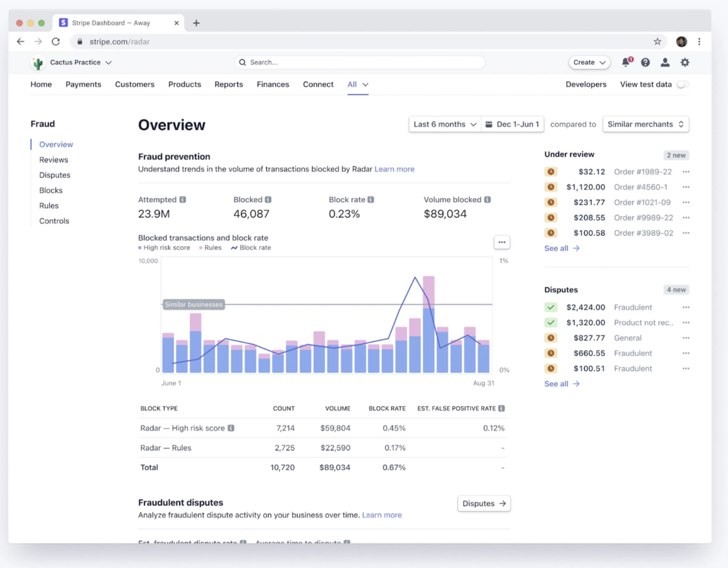Open the Similar merchants comparison dropdown
Screen dimensions: 728x568
(645, 124)
